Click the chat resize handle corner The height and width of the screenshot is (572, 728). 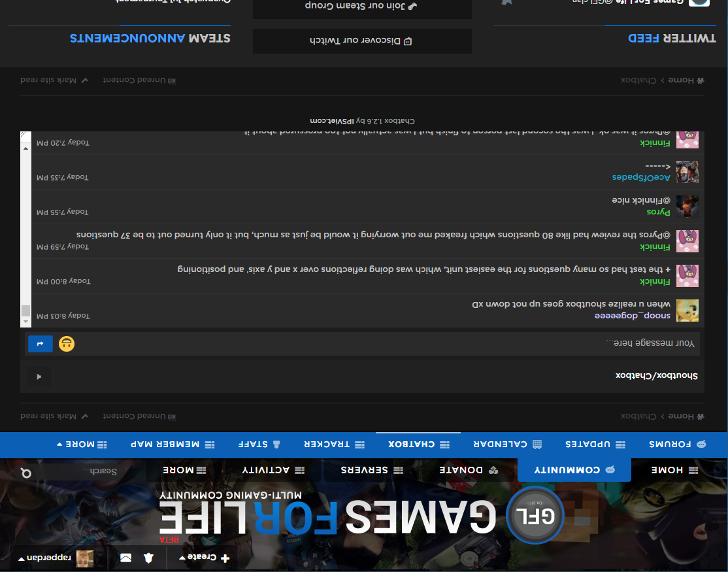point(24,135)
